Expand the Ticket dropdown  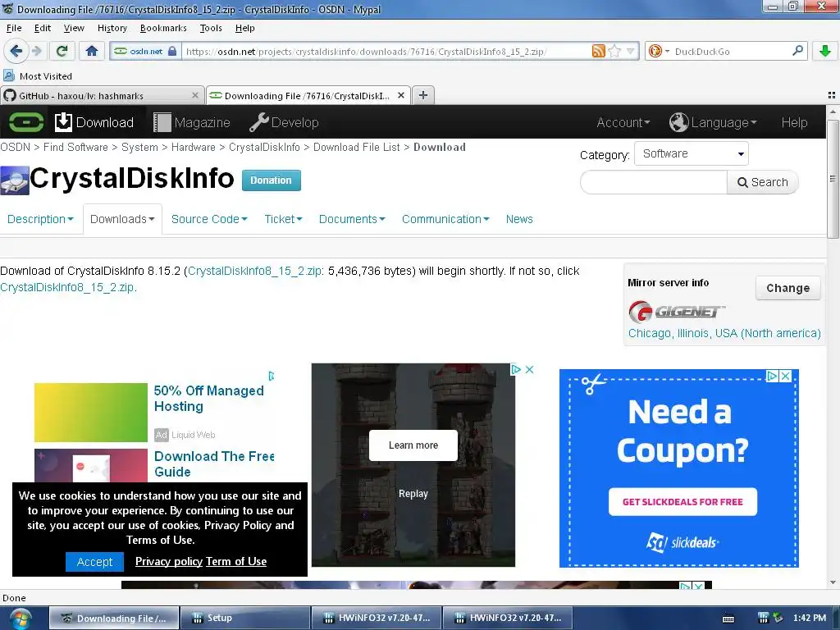(x=283, y=219)
